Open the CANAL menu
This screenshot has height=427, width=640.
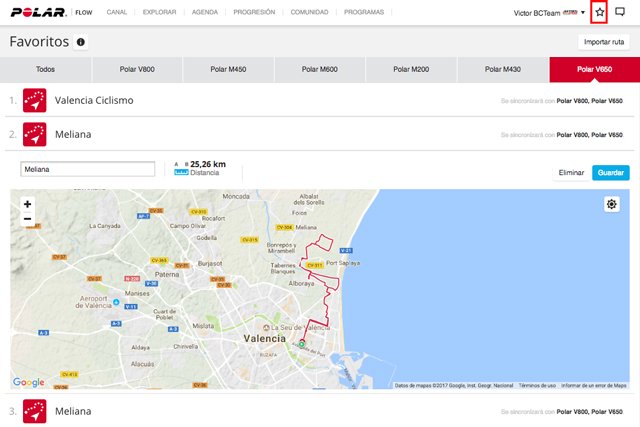tap(117, 12)
